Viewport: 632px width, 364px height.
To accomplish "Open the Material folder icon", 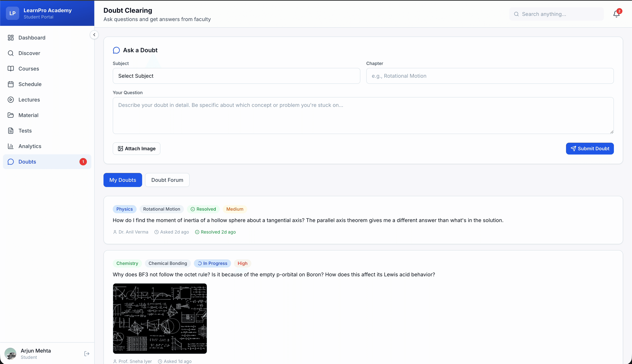I will [11, 115].
